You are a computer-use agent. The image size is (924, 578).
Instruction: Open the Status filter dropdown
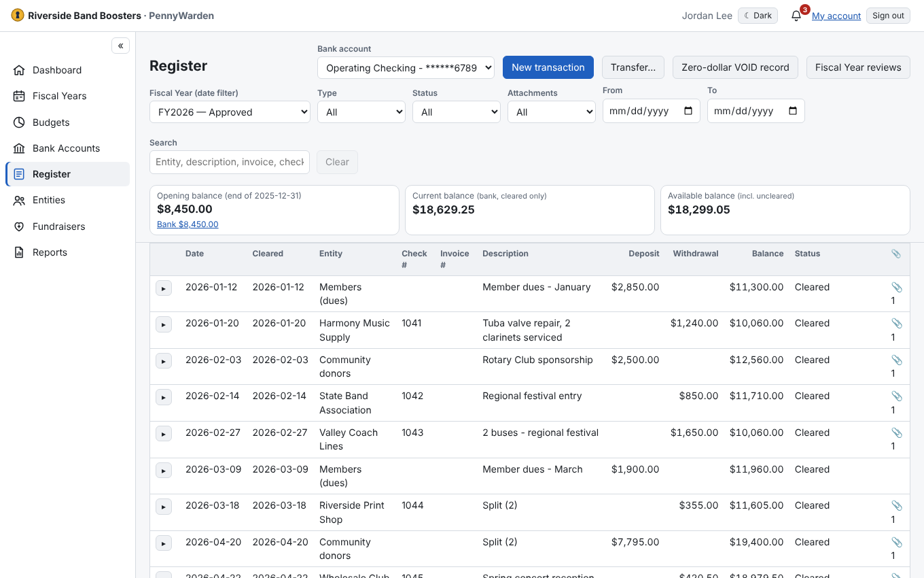(x=457, y=112)
